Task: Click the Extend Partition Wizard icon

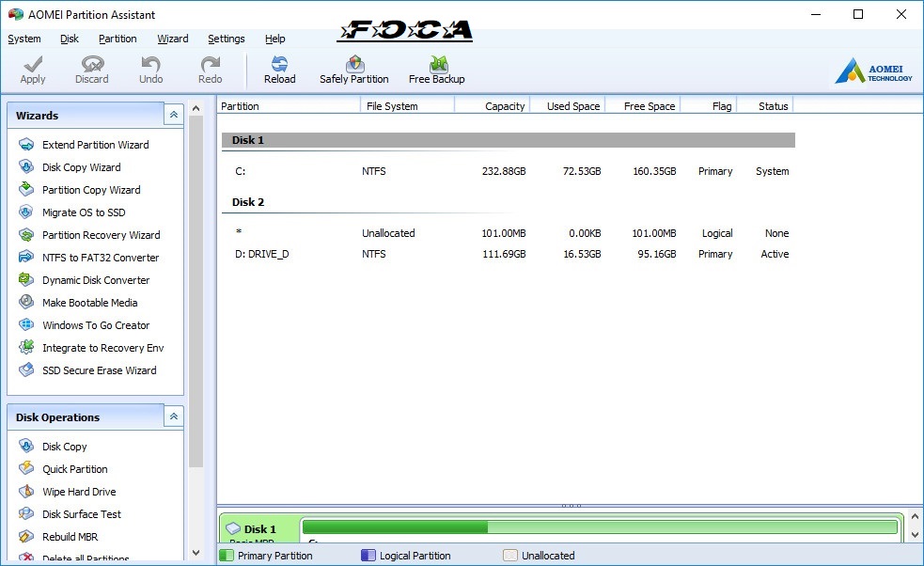Action: pos(26,145)
